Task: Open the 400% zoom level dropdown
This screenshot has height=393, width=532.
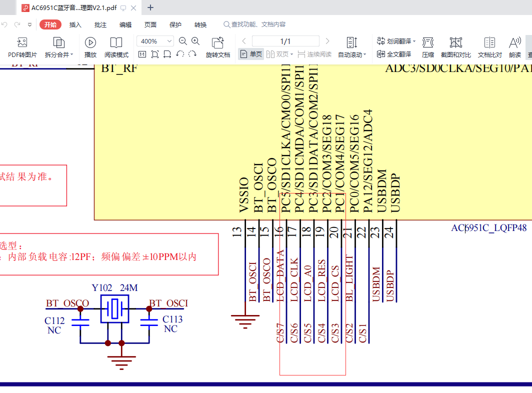Action: coord(169,41)
